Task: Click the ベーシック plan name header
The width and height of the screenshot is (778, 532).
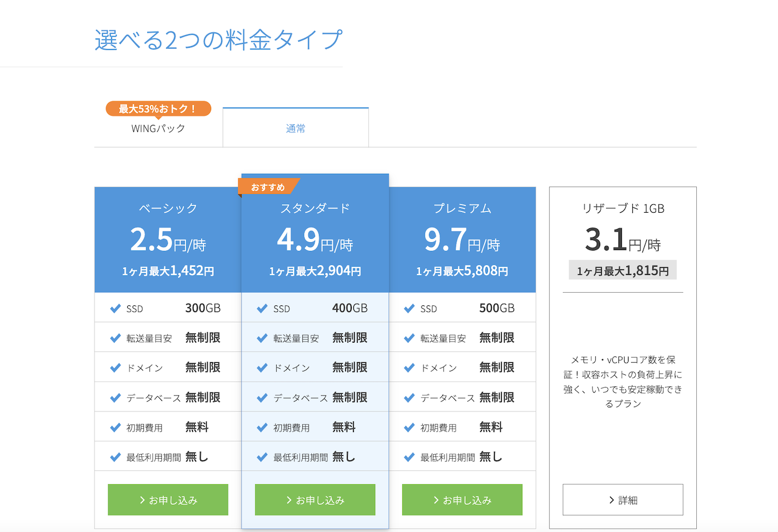Action: 168,208
